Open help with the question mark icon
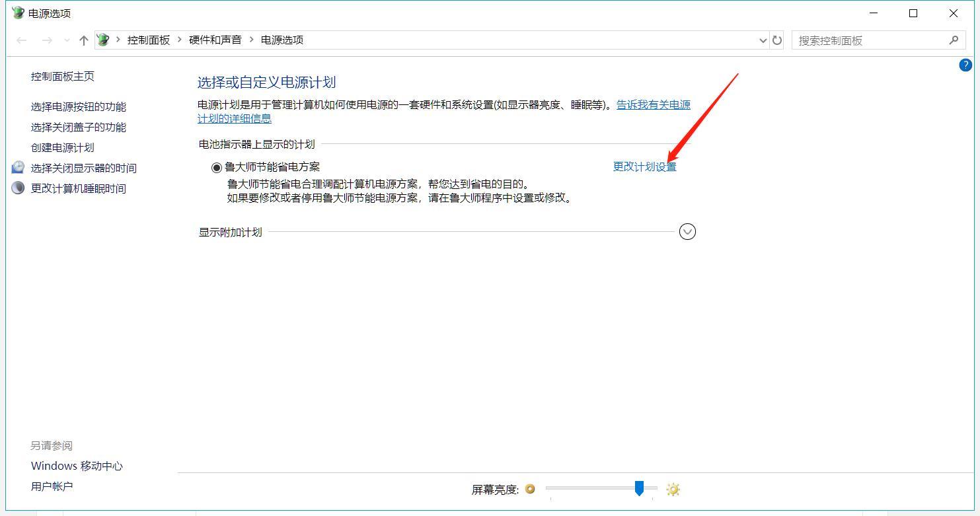This screenshot has height=516, width=980. [x=965, y=65]
